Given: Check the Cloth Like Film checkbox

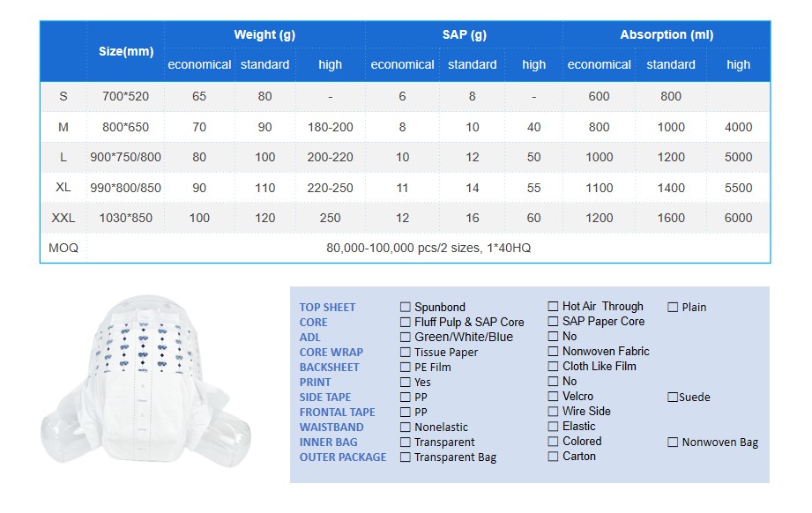Looking at the screenshot, I should click(553, 367).
